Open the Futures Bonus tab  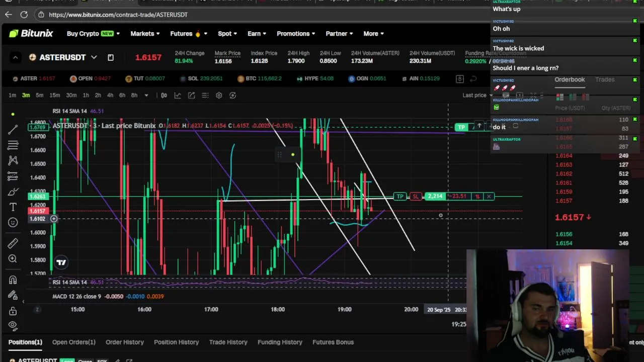point(333,342)
